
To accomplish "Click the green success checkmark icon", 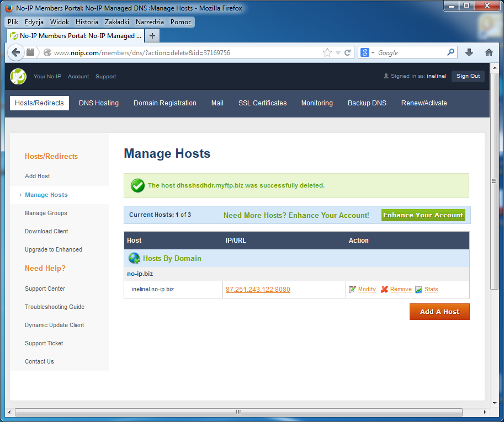I will pos(137,186).
